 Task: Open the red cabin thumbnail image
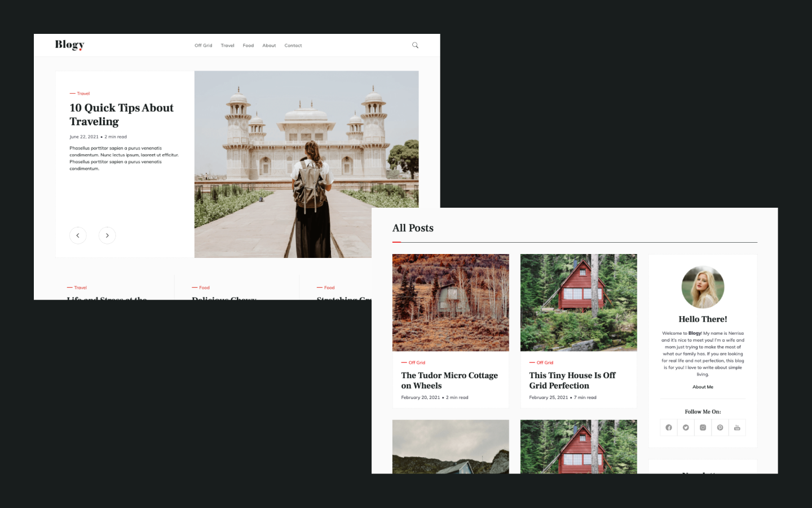click(578, 302)
